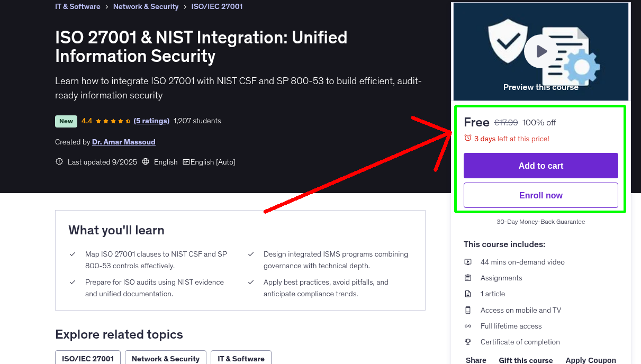This screenshot has width=641, height=364.
Task: Open the Network & Security breadcrumb
Action: pyautogui.click(x=146, y=6)
